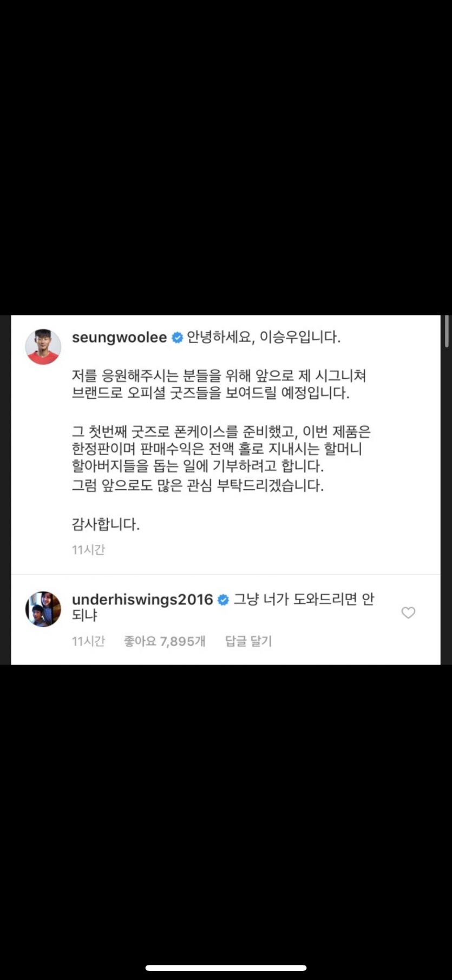Click the verified badge next to seungwoolee

[177, 338]
